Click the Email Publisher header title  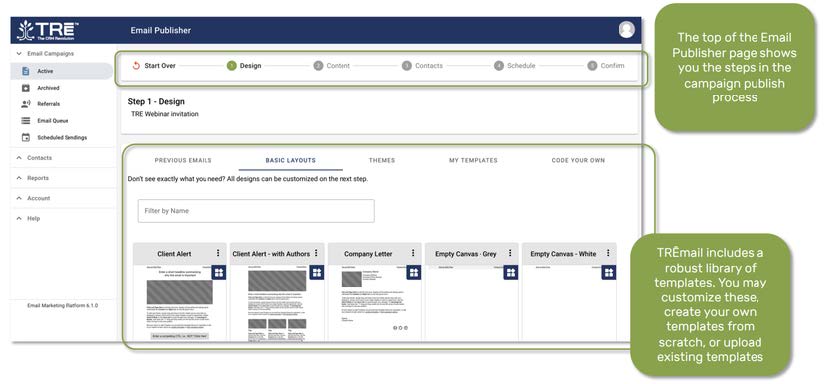(x=161, y=31)
